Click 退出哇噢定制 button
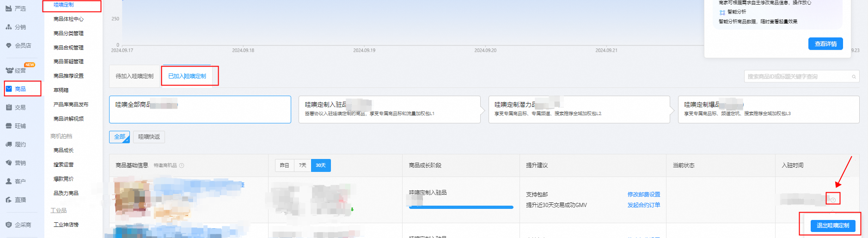 [833, 226]
